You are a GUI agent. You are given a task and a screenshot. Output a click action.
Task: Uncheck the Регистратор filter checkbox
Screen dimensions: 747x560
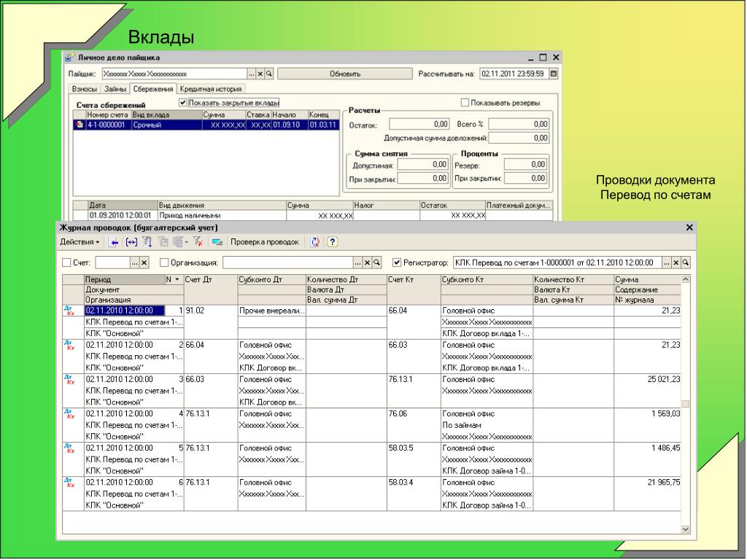tap(397, 262)
